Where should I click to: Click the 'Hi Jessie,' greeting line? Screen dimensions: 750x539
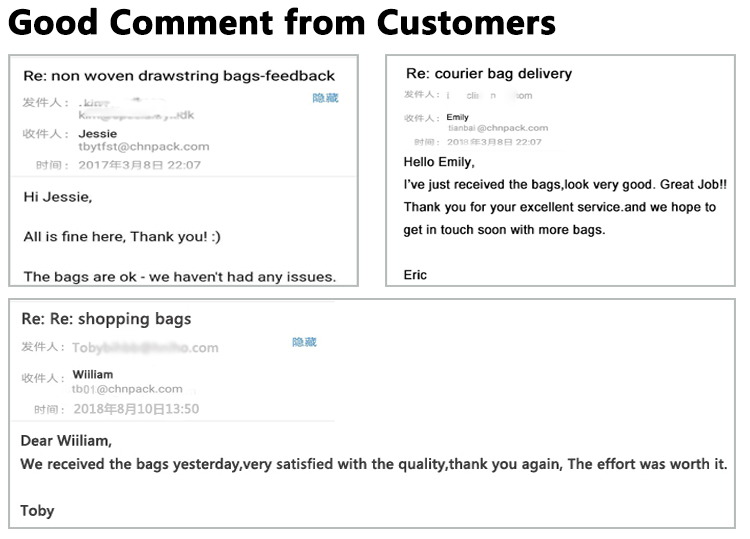point(57,197)
